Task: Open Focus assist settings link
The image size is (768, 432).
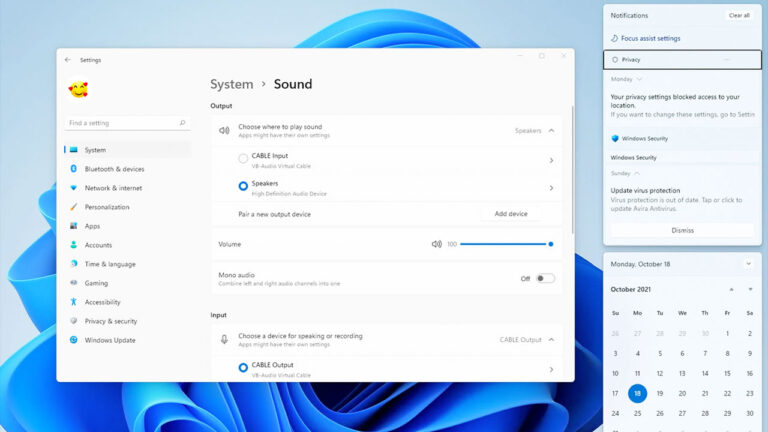Action: pos(650,38)
